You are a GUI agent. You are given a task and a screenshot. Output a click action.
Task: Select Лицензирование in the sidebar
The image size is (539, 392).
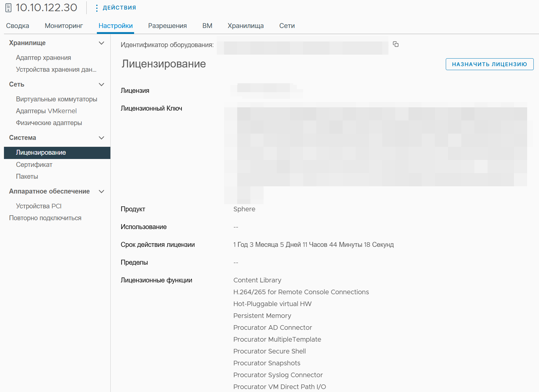pos(57,153)
